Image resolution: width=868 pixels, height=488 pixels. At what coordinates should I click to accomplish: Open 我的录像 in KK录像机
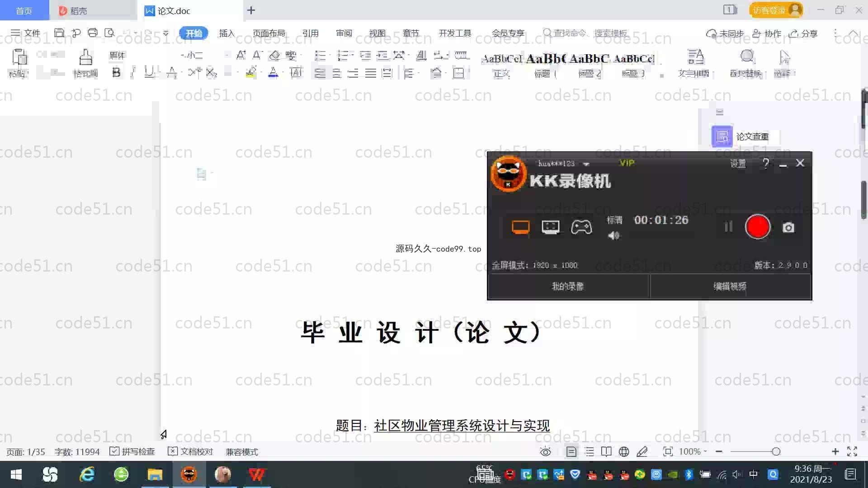pos(568,286)
